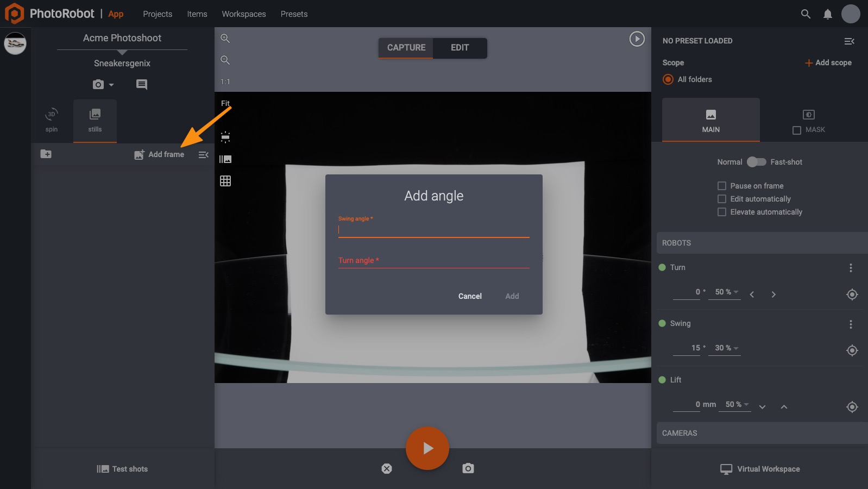The image size is (868, 489).
Task: Enable Pause on frame checkbox
Action: pyautogui.click(x=722, y=186)
